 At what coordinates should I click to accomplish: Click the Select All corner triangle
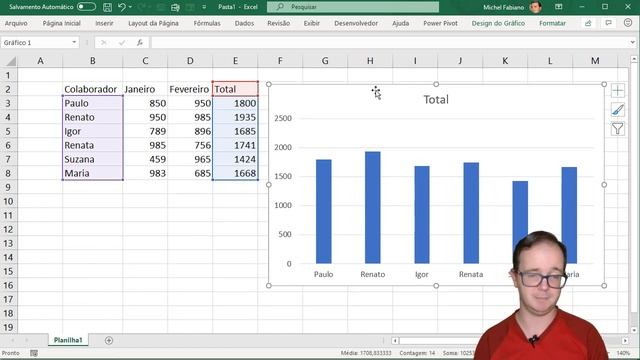(x=11, y=61)
